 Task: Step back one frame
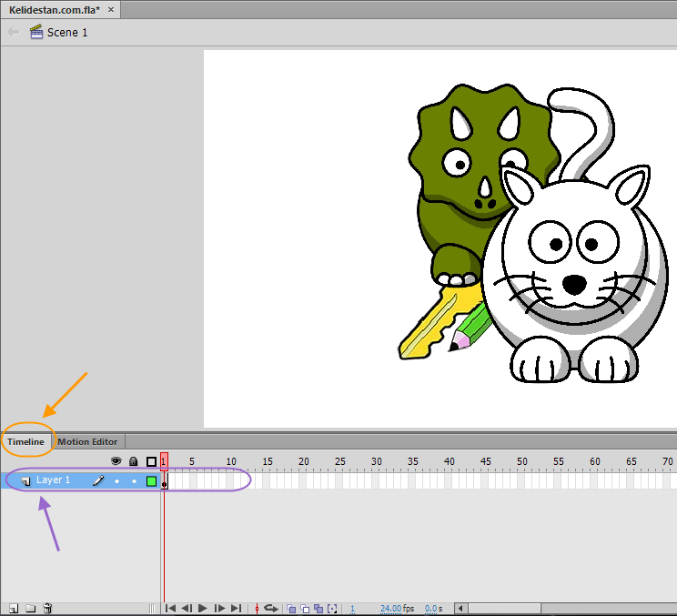(187, 608)
